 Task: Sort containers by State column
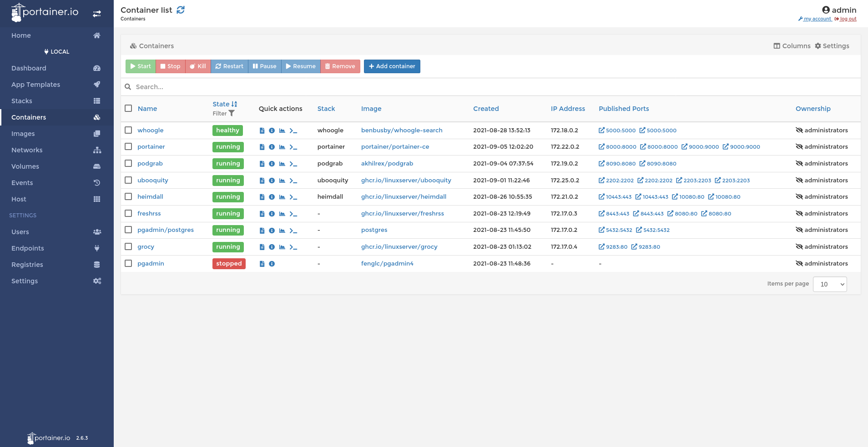tap(225, 104)
